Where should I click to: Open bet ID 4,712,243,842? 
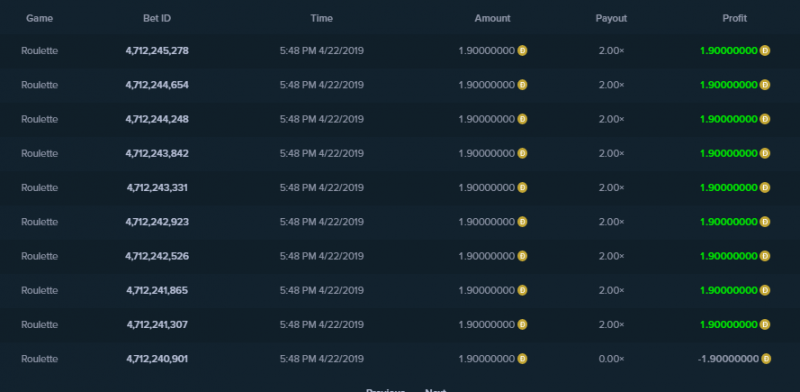pos(157,153)
